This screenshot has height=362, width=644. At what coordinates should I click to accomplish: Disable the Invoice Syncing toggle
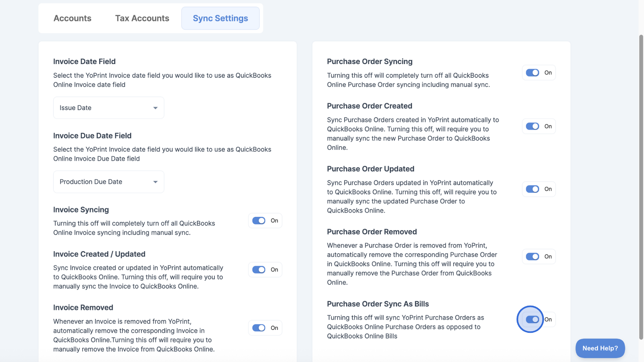pyautogui.click(x=259, y=221)
